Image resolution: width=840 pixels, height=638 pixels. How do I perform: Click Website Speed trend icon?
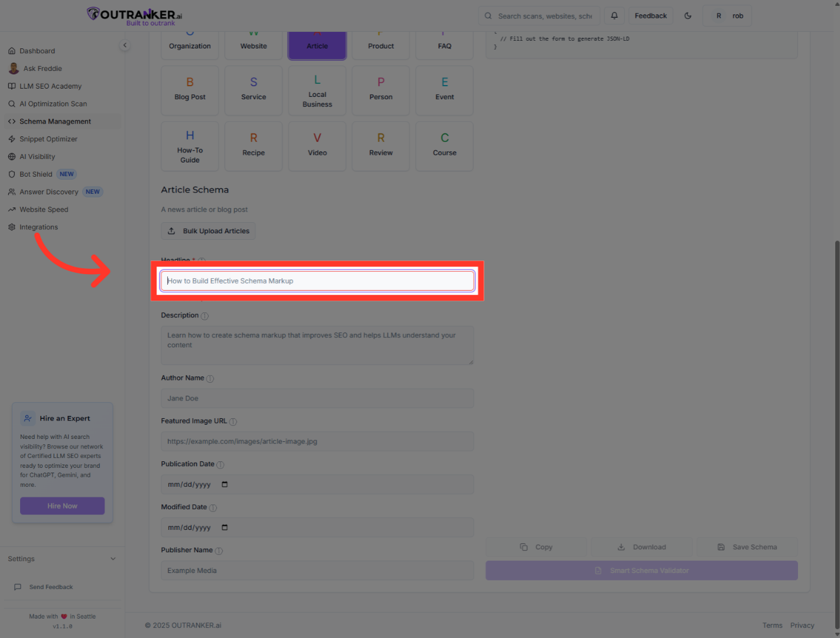coord(12,210)
